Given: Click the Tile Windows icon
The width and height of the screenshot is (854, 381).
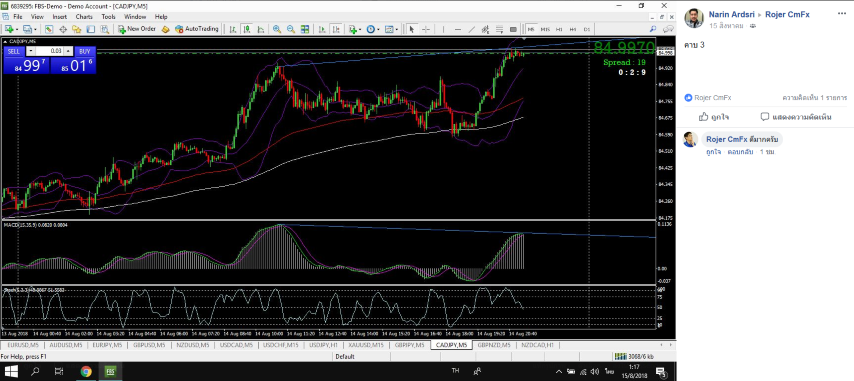Looking at the screenshot, I should click(305, 29).
